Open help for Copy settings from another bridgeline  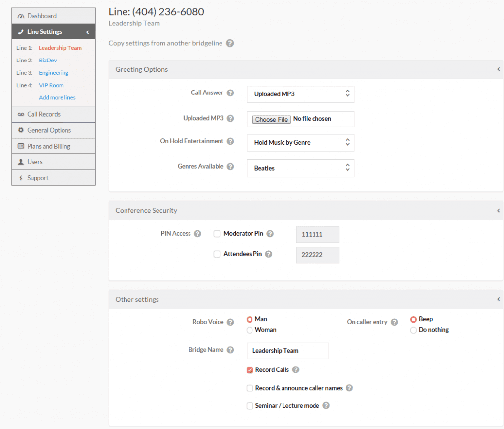coord(230,43)
